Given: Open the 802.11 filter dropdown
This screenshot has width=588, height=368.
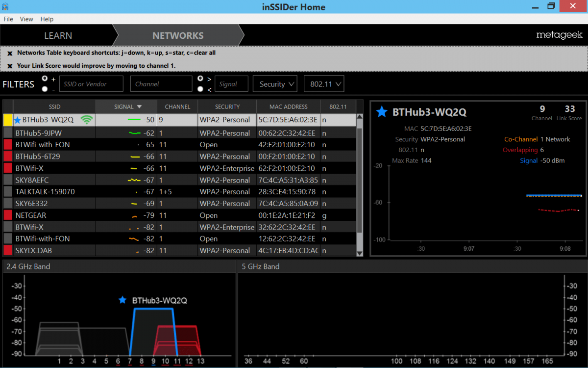Looking at the screenshot, I should click(x=324, y=84).
